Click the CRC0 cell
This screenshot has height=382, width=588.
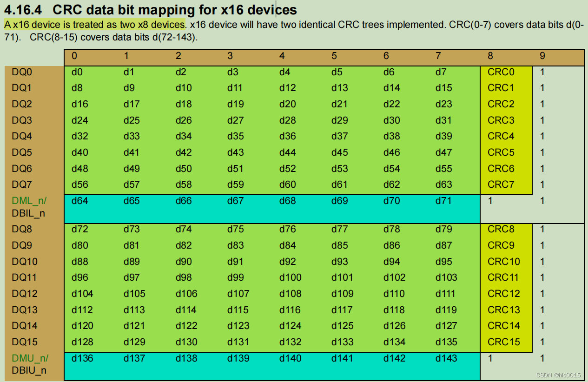coord(502,72)
